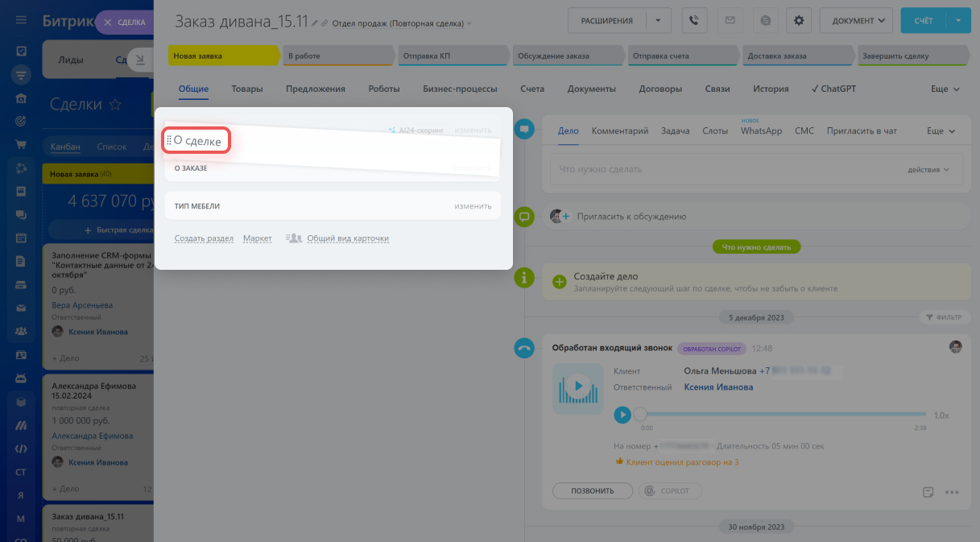Select the Комментарий timeline tab
Image resolution: width=980 pixels, height=542 pixels.
click(x=620, y=130)
